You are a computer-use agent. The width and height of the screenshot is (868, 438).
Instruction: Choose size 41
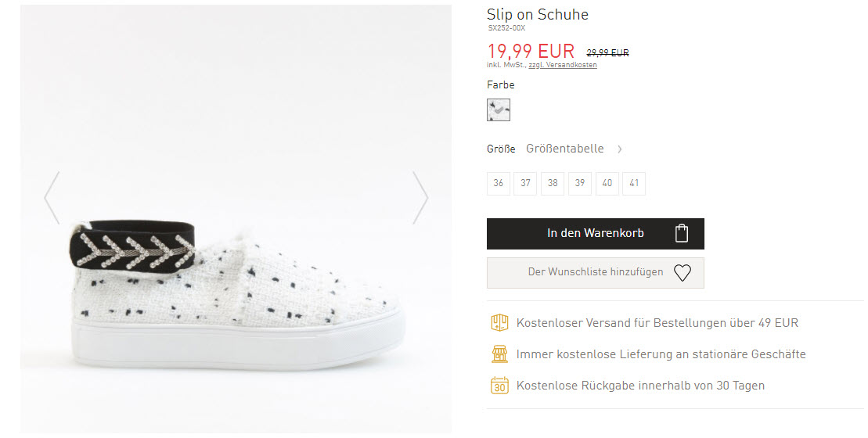634,183
